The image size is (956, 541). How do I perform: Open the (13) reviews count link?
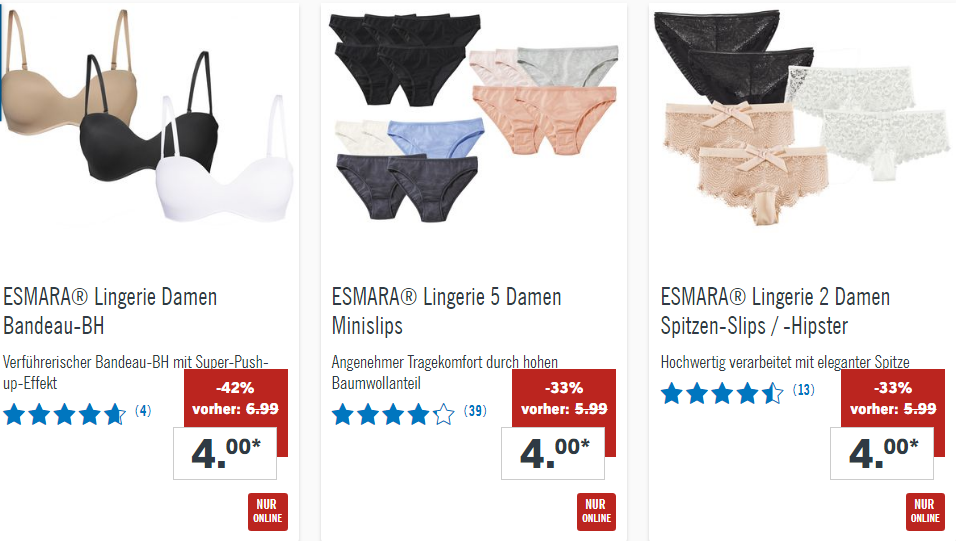[804, 390]
